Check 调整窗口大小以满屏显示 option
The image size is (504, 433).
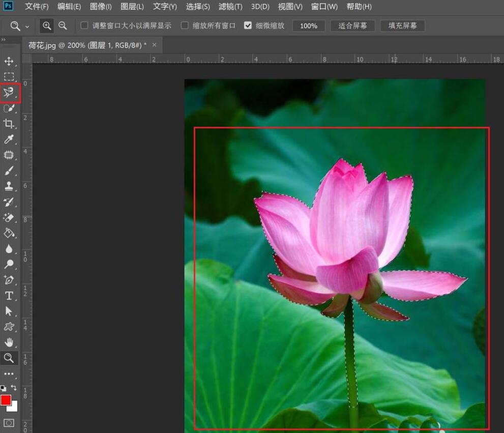pos(84,25)
